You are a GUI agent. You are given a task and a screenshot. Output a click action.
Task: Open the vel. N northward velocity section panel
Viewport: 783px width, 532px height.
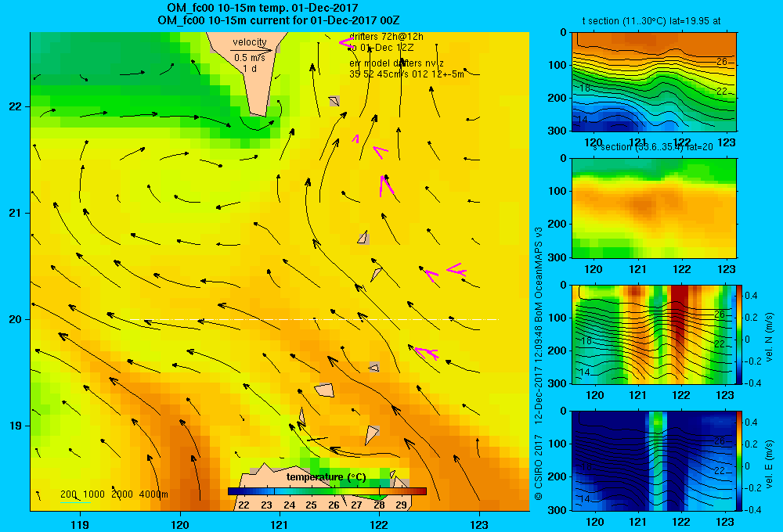(654, 334)
